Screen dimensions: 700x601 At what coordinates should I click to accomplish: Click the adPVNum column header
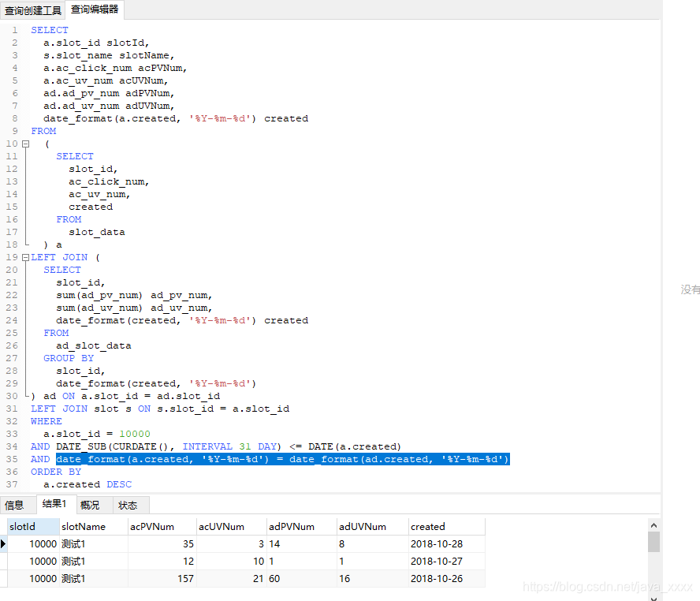tap(302, 527)
